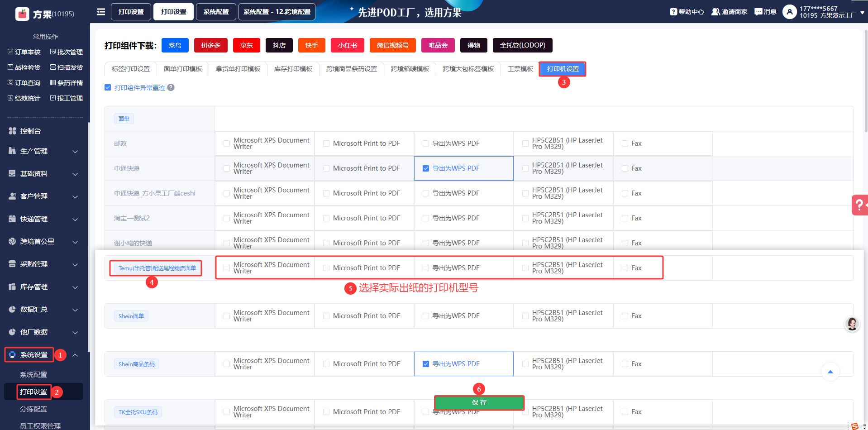The image size is (868, 430).
Task: Download the 抖店 print component
Action: click(x=279, y=45)
